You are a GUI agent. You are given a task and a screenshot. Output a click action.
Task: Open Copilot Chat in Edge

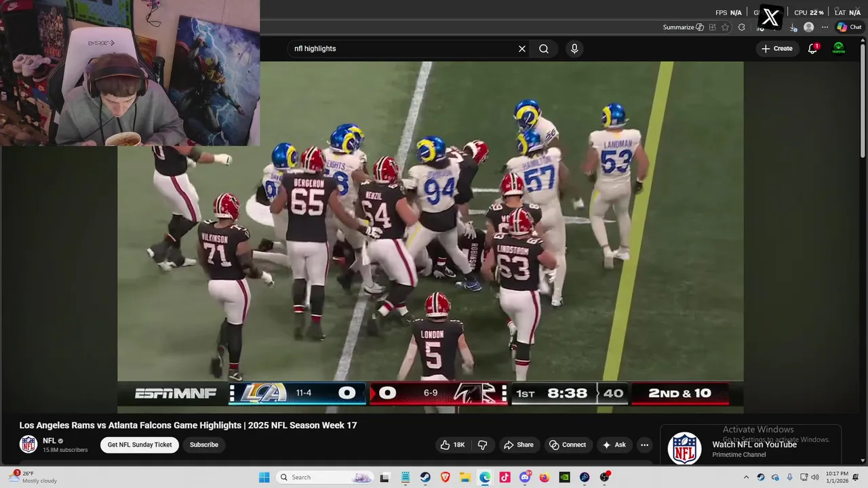pos(849,27)
